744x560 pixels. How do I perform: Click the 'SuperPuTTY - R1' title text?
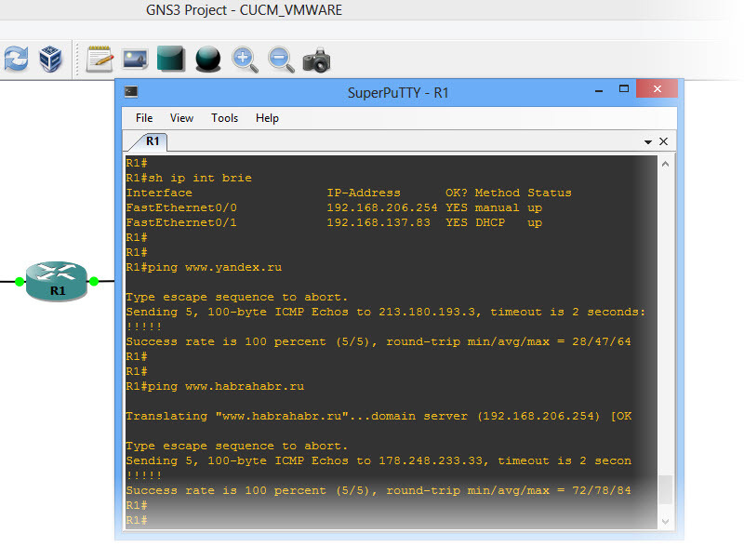pyautogui.click(x=398, y=92)
